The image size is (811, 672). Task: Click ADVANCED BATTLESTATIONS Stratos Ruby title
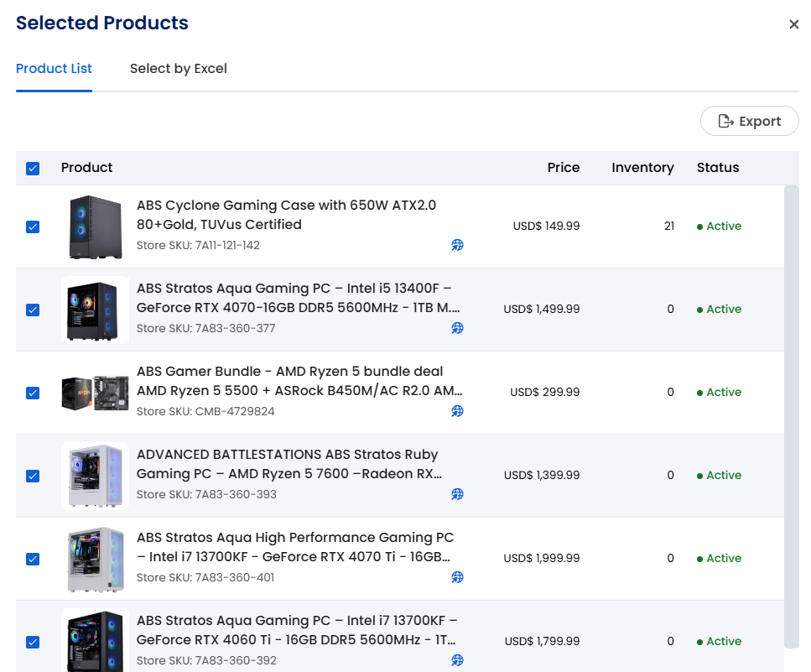[x=289, y=464]
